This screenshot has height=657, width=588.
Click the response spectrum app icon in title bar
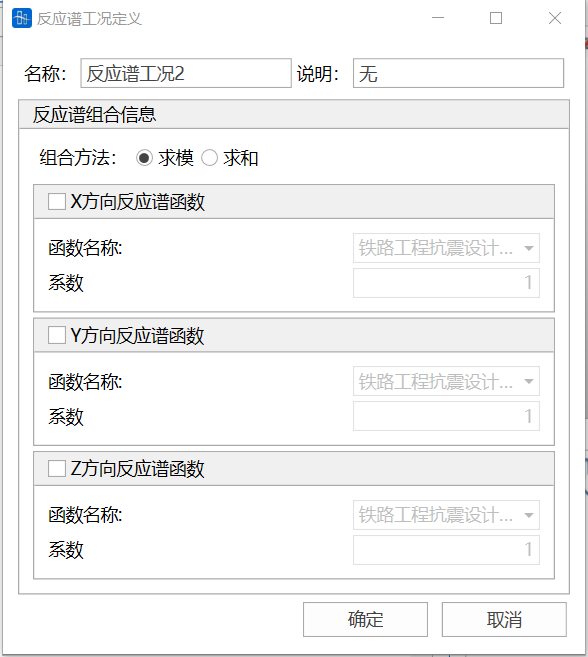pyautogui.click(x=22, y=18)
